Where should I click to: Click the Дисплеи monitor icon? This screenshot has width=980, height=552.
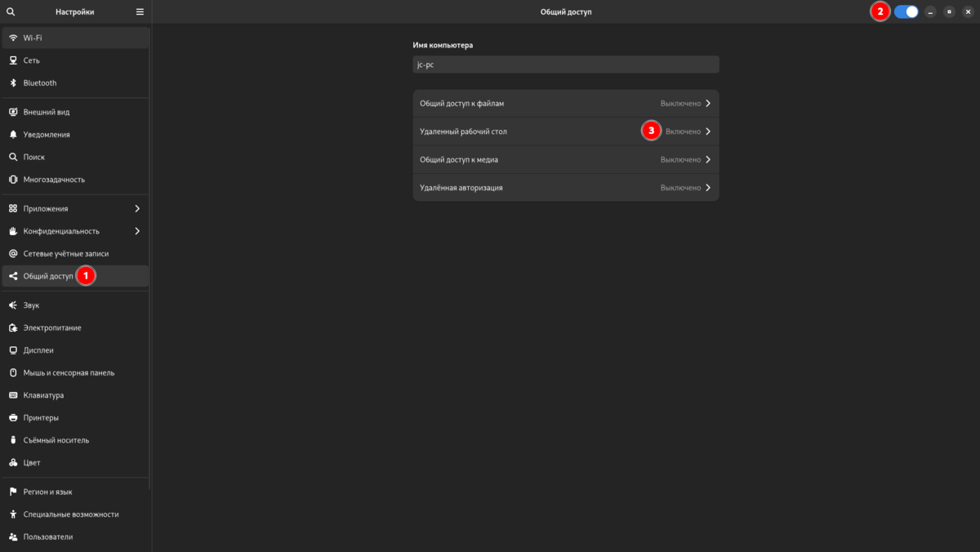[x=13, y=350]
